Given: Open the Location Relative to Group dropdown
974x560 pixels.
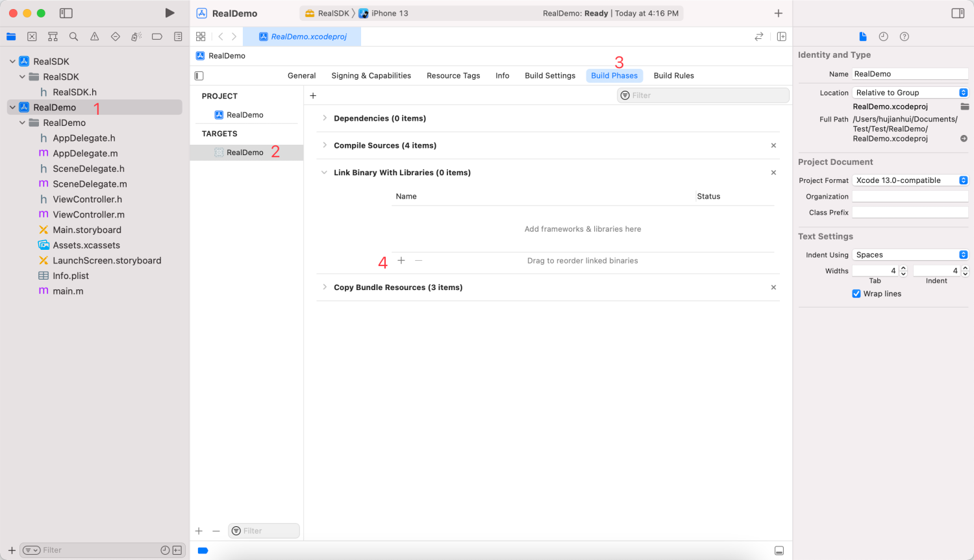Looking at the screenshot, I should (x=910, y=93).
